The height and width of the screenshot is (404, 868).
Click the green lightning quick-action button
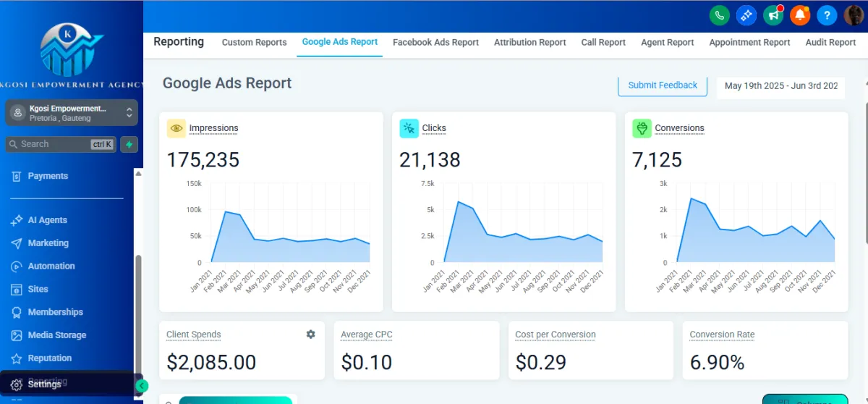pos(129,144)
